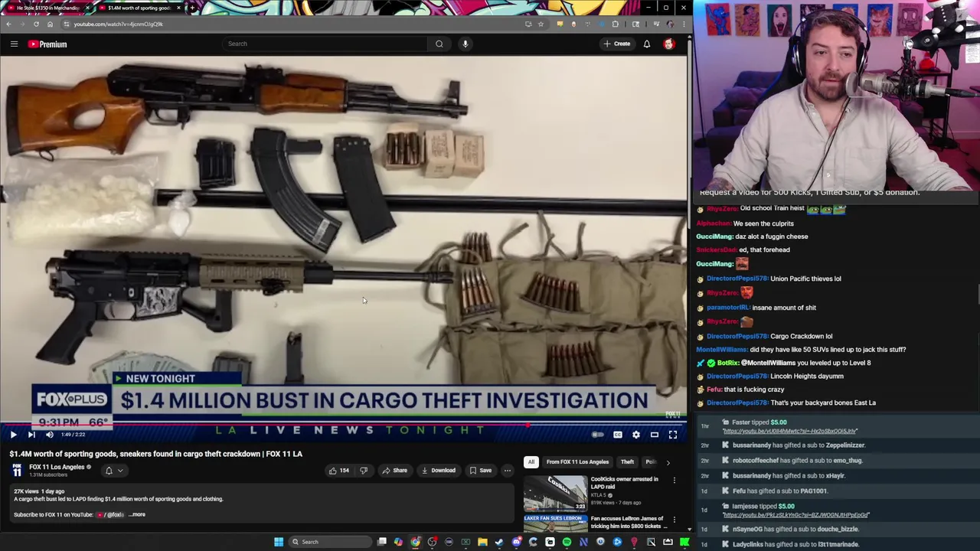
Task: Select the Theft filter chip
Action: tap(627, 461)
